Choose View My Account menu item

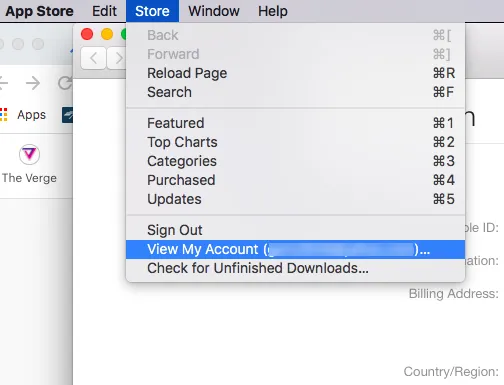coord(295,249)
